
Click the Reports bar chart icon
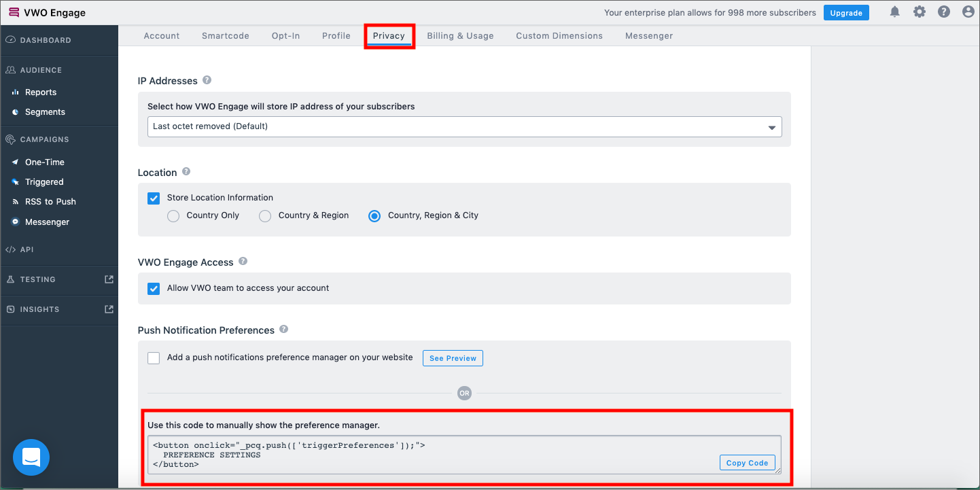tap(16, 92)
